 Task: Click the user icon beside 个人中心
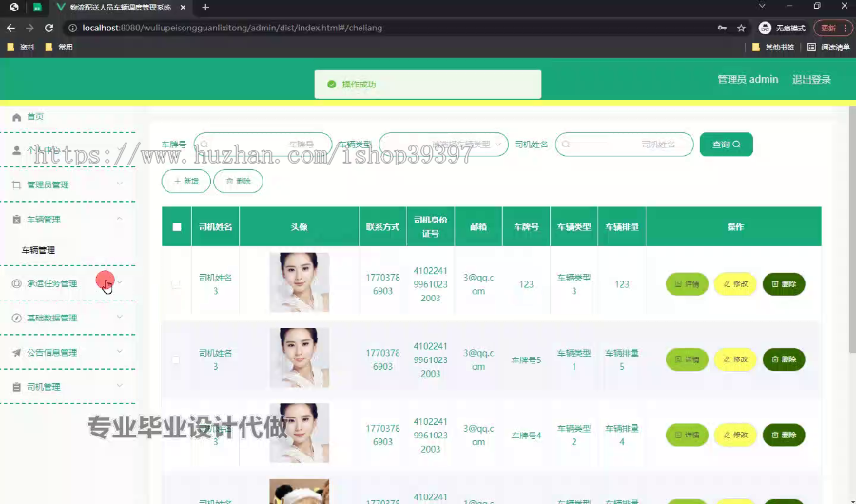17,150
